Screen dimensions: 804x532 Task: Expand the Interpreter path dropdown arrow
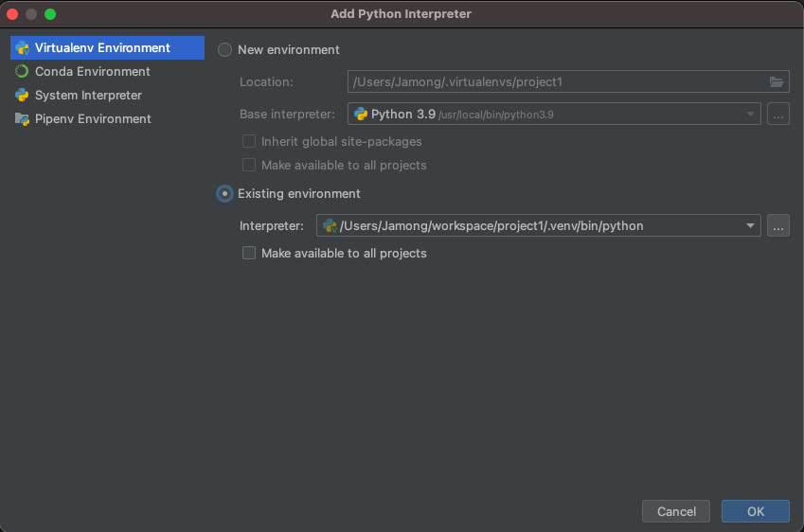750,226
